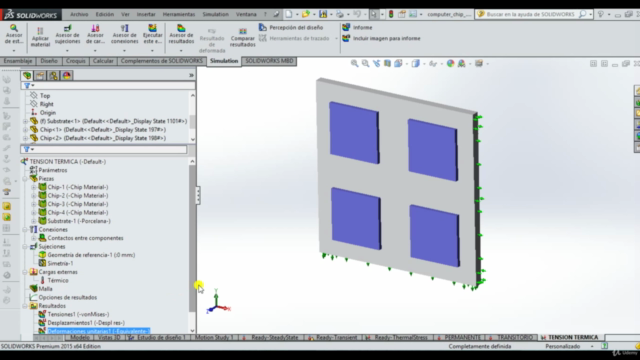
Task: Select Tensiones1 (-vonMises-) result
Action: (78, 314)
